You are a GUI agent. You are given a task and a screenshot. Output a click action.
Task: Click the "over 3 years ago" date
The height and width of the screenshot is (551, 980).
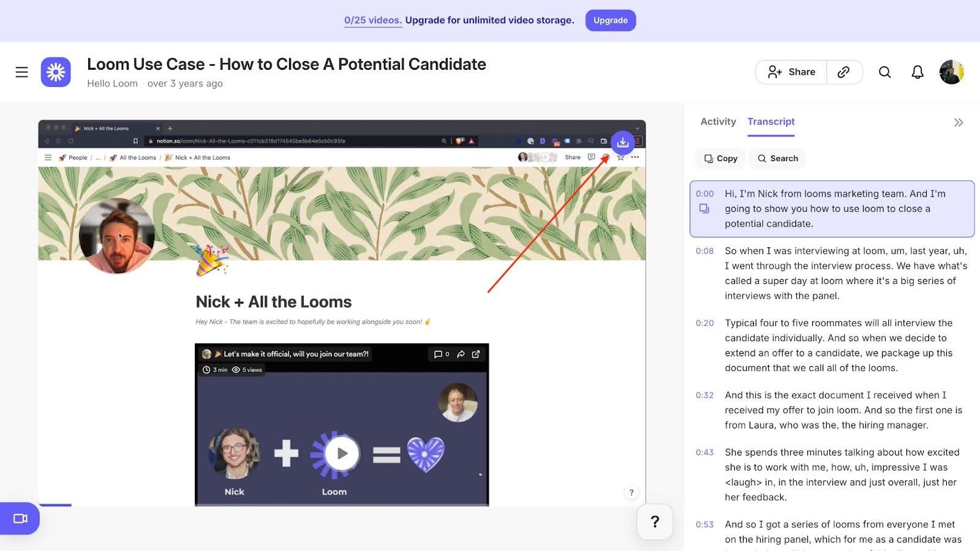coord(185,83)
